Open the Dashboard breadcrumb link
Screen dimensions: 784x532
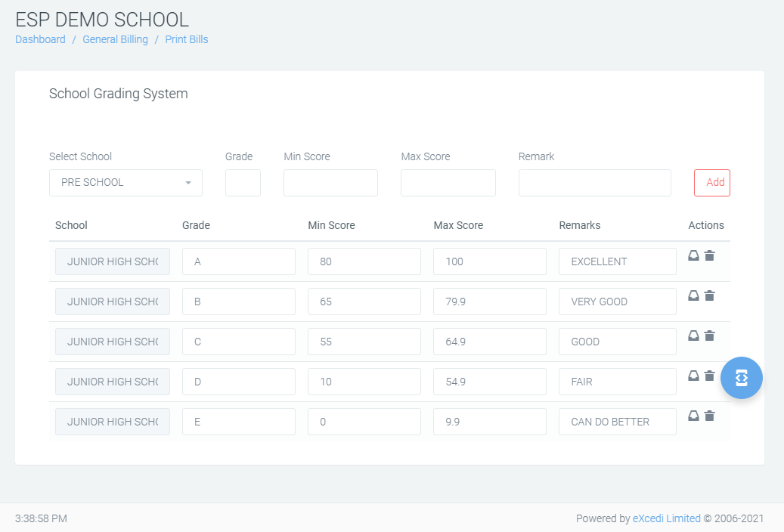point(40,39)
